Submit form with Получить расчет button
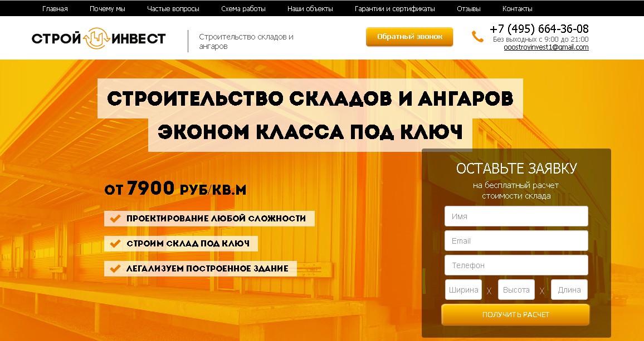This screenshot has height=341, width=644. point(515,314)
